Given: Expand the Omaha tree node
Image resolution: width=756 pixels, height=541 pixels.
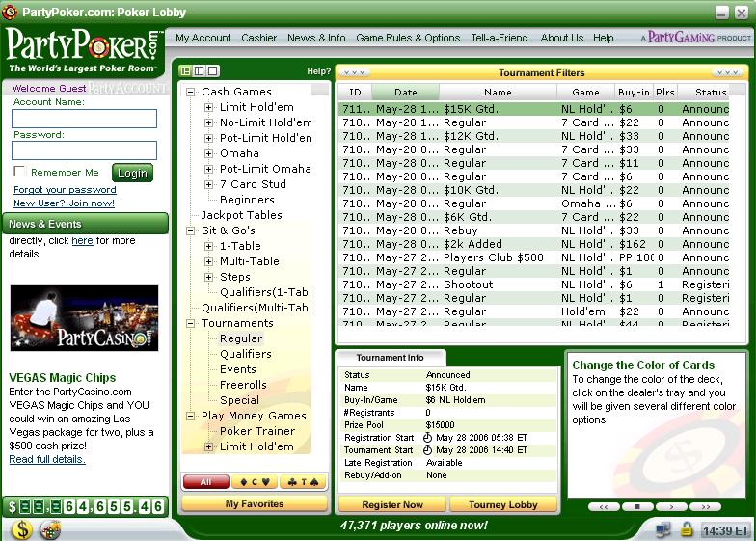Looking at the screenshot, I should tap(208, 153).
